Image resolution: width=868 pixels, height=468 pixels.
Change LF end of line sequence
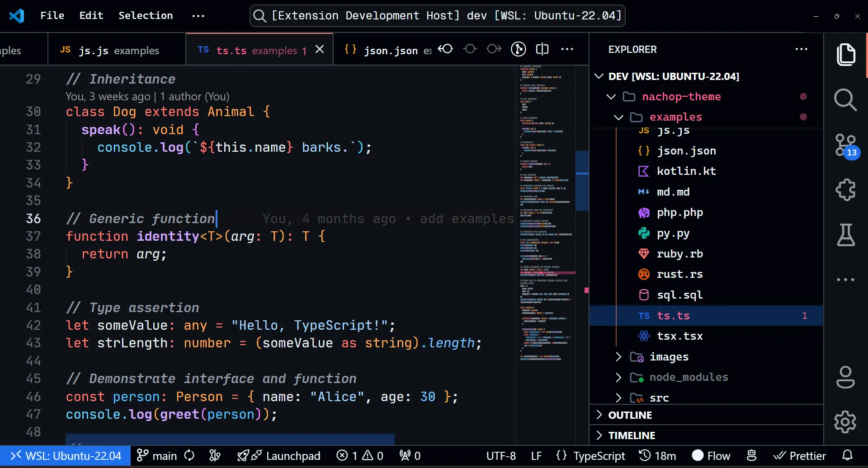(536, 456)
